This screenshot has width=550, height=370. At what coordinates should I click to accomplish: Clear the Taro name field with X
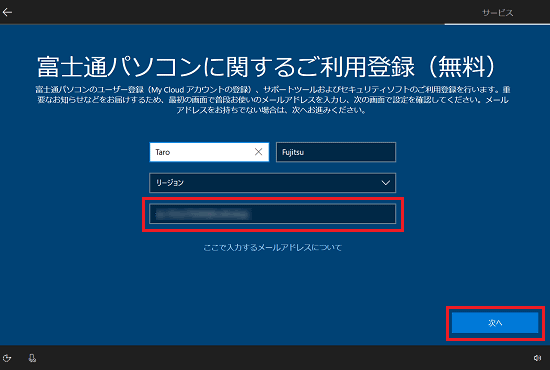[x=259, y=152]
